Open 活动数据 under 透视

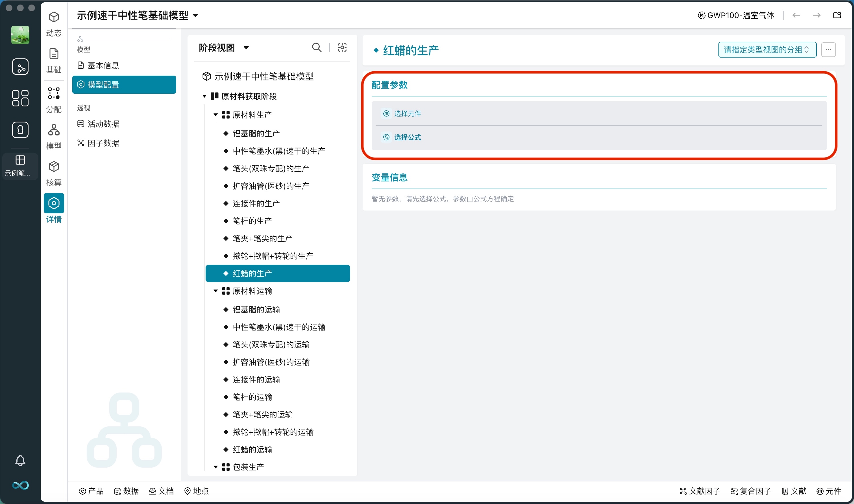103,124
